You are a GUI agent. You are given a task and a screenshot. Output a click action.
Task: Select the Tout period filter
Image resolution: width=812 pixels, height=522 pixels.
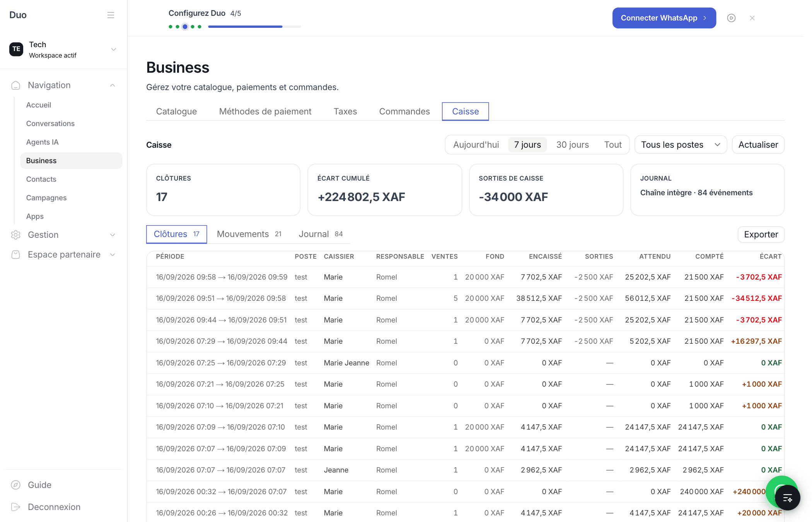(613, 145)
